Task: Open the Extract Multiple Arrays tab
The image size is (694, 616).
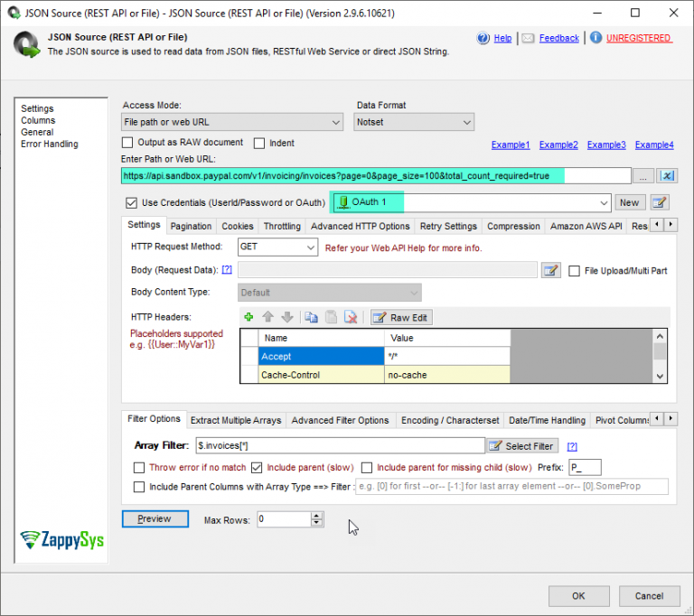Action: pos(236,420)
